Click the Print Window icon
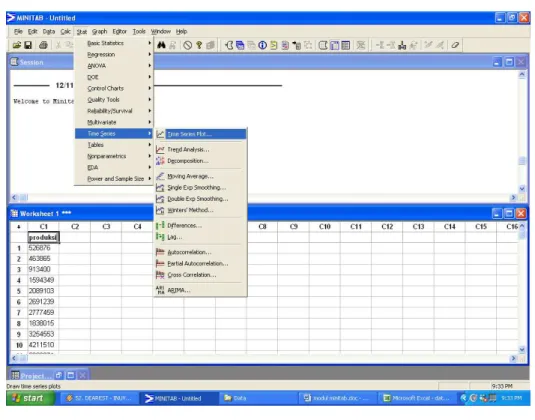This screenshot has width=535, height=420. (43, 45)
